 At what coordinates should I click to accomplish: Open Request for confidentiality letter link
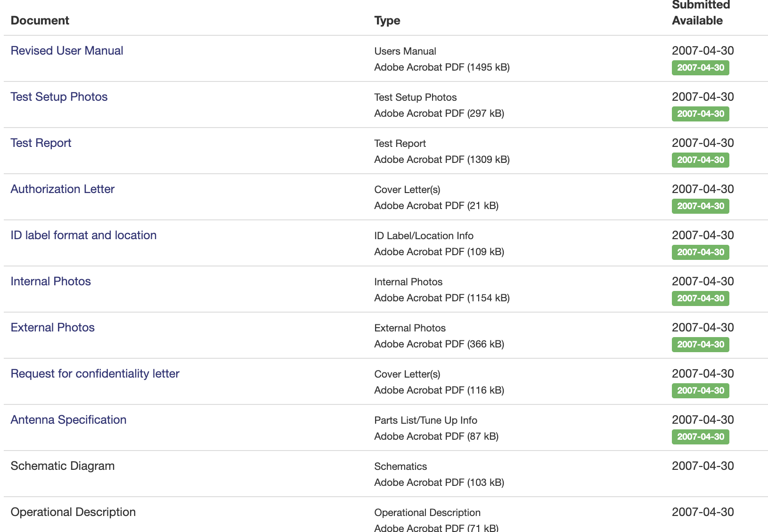click(x=95, y=373)
